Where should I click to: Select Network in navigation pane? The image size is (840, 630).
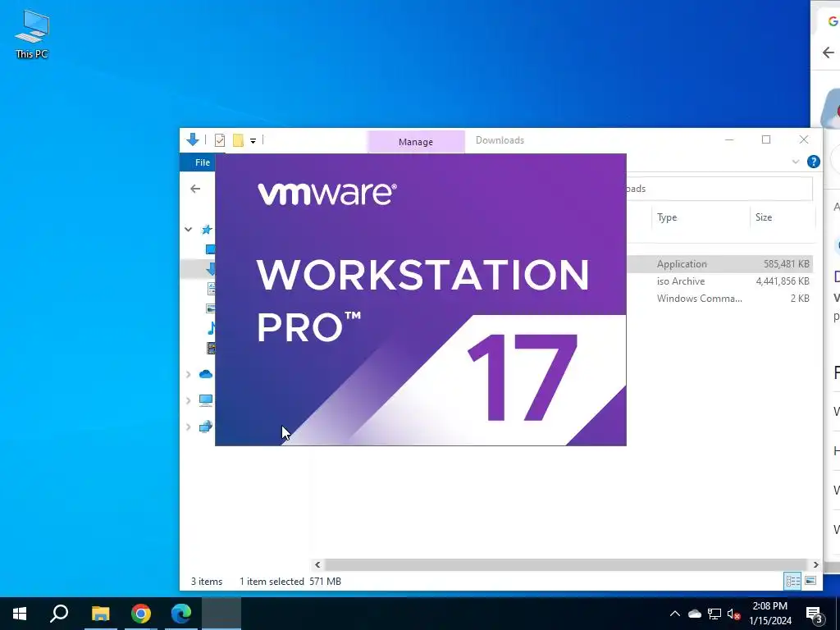pos(206,427)
